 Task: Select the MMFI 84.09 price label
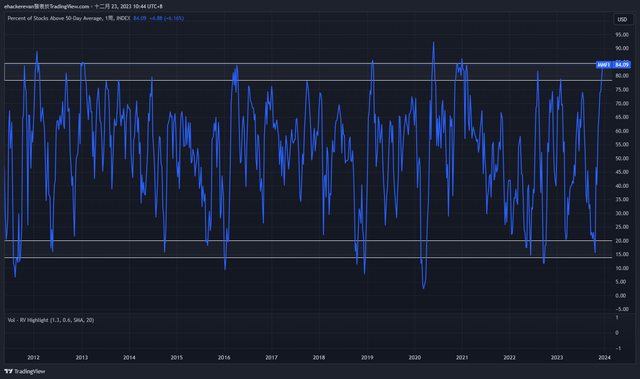pyautogui.click(x=613, y=65)
